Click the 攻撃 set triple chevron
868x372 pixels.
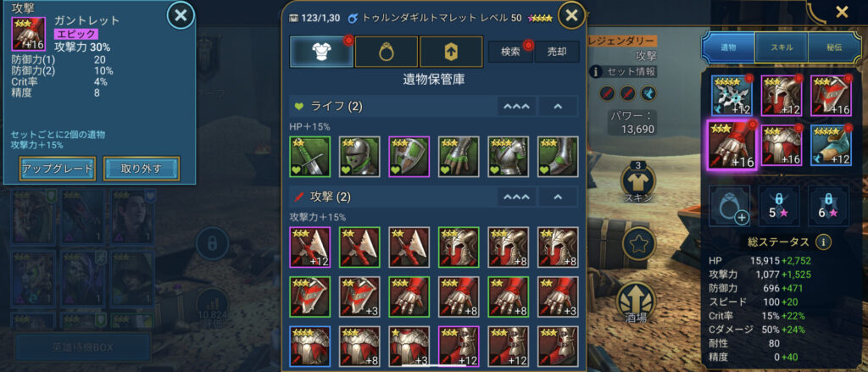click(x=516, y=197)
